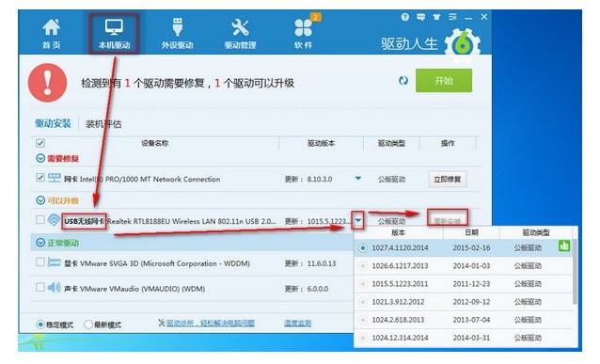Viewport: 600px width, 364px height.
Task: Switch to the 驱动安装 sub-tab
Action: 53,123
